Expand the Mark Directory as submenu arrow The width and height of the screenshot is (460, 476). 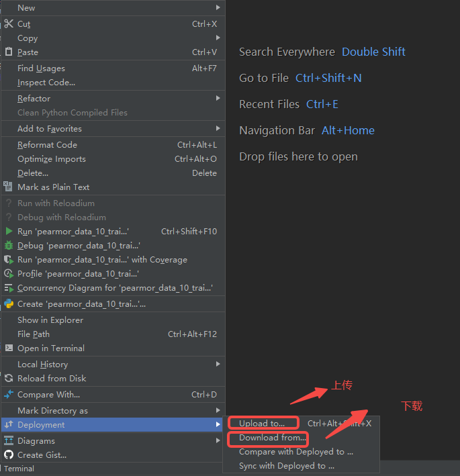coord(218,410)
